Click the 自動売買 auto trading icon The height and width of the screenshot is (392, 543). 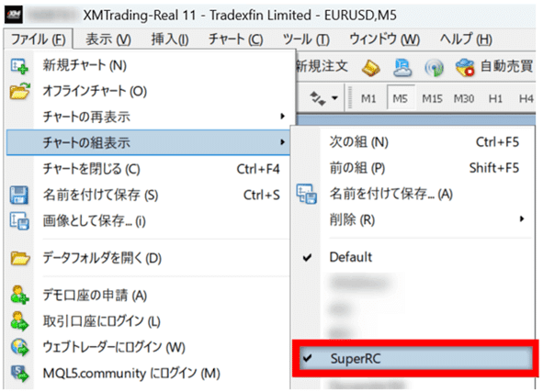click(465, 67)
